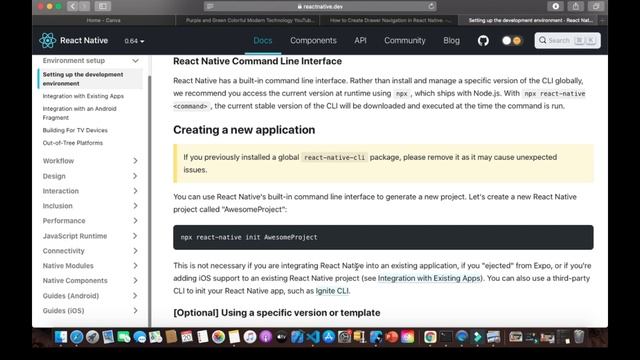The image size is (640, 360).
Task: Open Podcasts from the dock
Action: pos(266,337)
